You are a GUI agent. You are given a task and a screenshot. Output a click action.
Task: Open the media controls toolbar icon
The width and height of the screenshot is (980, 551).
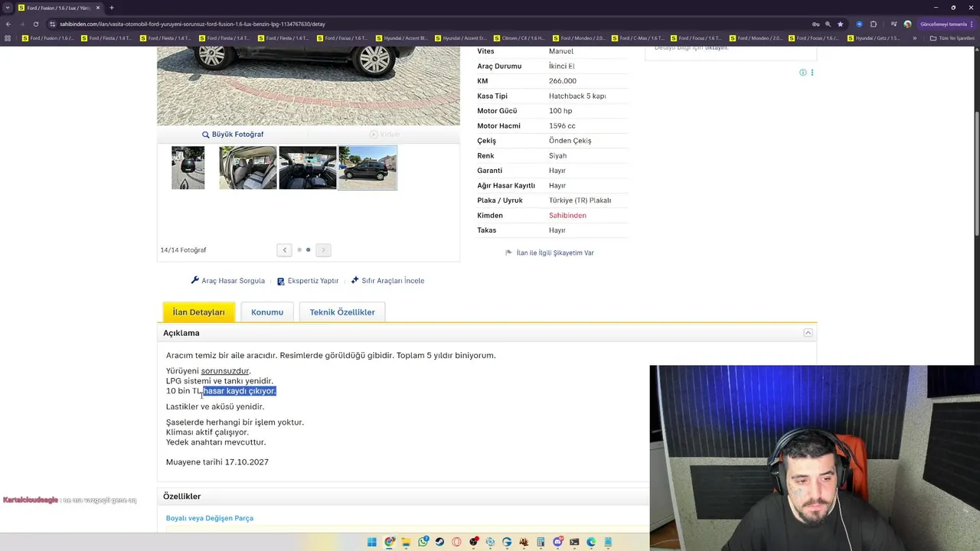pyautogui.click(x=893, y=24)
